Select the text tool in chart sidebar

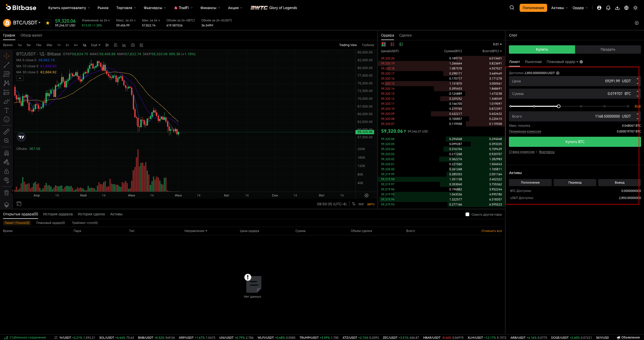tap(7, 110)
